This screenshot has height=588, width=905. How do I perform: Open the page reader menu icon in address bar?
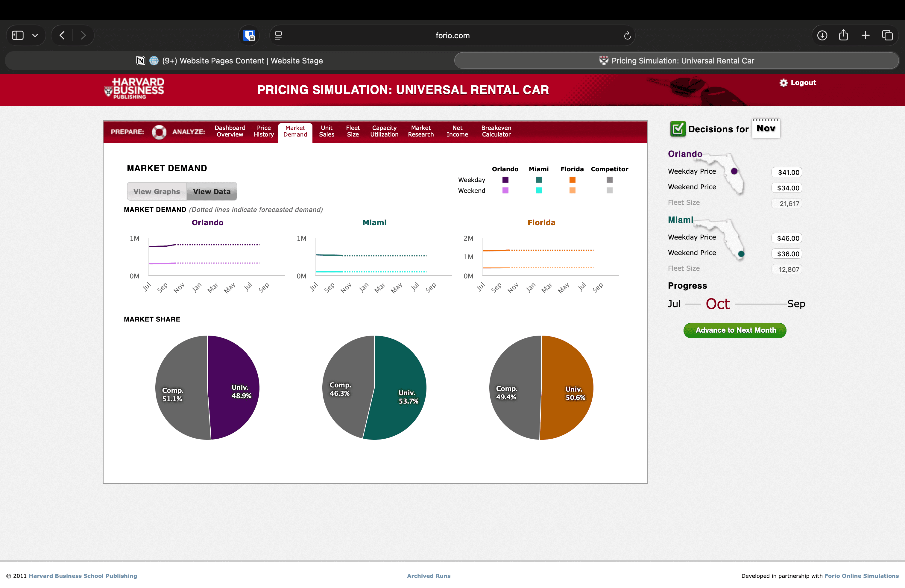(278, 35)
